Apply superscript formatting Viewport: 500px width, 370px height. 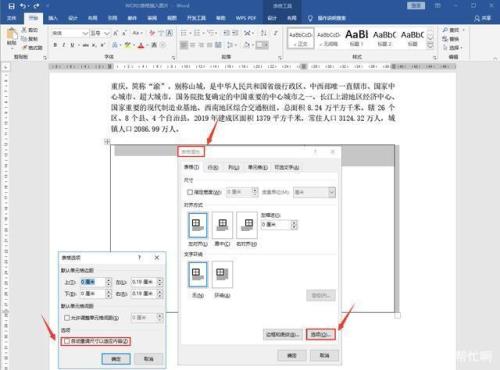103,45
